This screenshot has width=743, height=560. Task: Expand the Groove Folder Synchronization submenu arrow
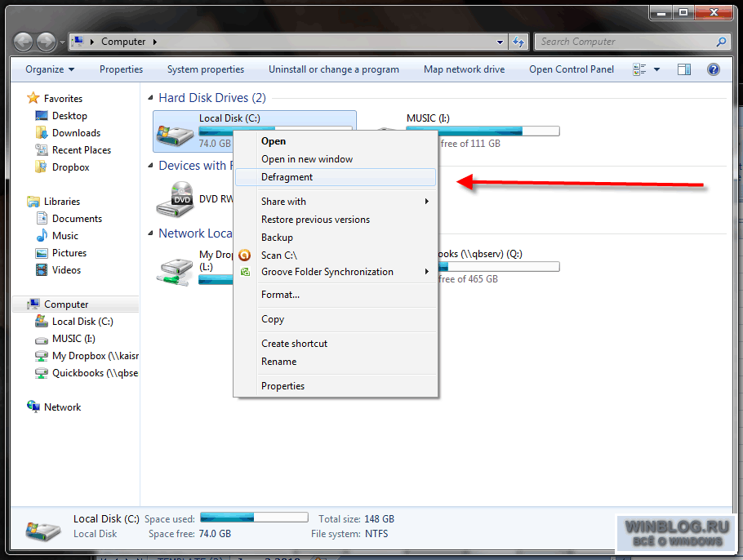[x=427, y=272]
